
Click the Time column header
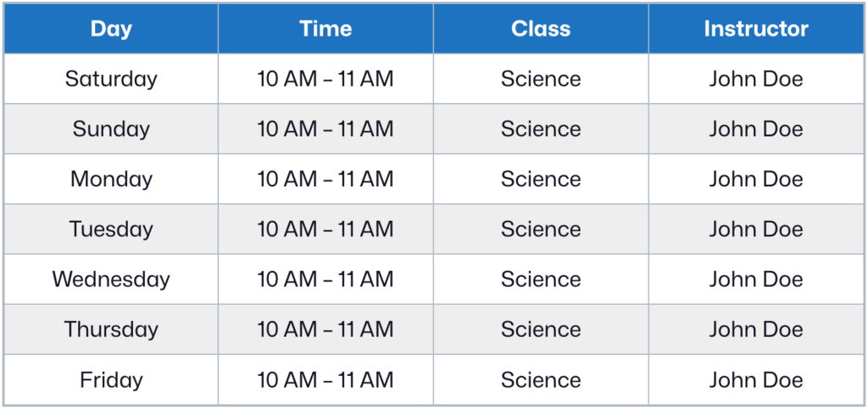click(325, 29)
